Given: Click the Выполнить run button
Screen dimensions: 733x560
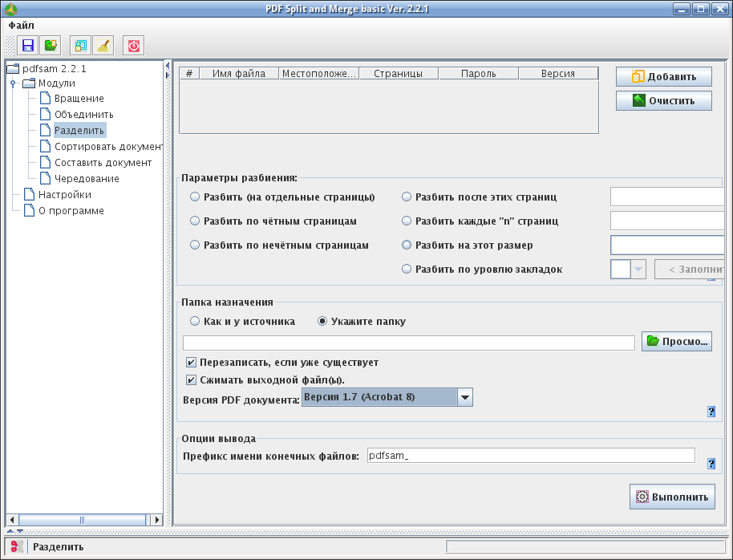Looking at the screenshot, I should (x=672, y=497).
